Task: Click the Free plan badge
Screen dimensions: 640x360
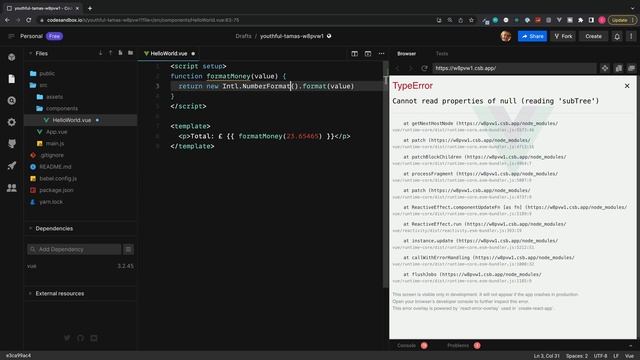Action: click(x=54, y=36)
